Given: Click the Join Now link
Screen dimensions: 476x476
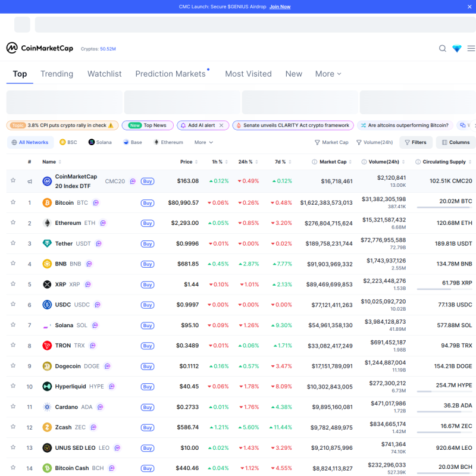Looking at the screenshot, I should point(280,7).
